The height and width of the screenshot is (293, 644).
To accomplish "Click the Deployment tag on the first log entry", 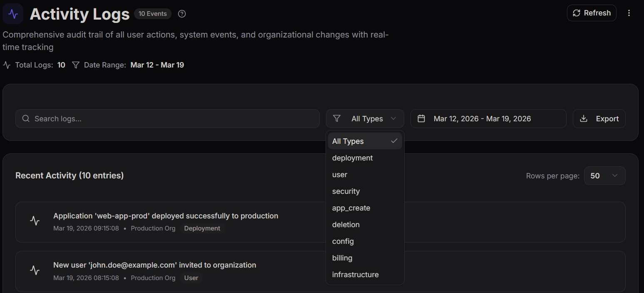I will [x=202, y=228].
